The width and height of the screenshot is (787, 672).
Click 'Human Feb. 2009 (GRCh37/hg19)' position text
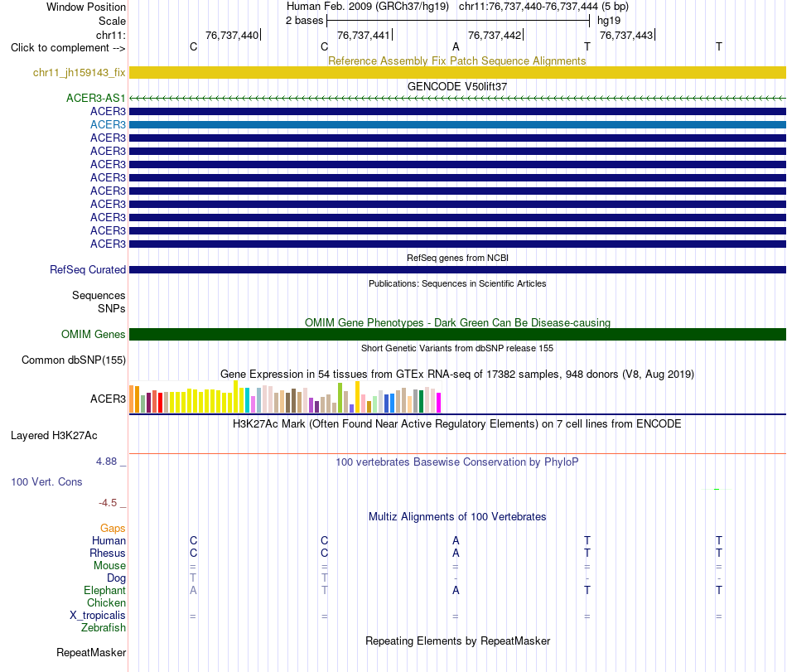point(367,7)
